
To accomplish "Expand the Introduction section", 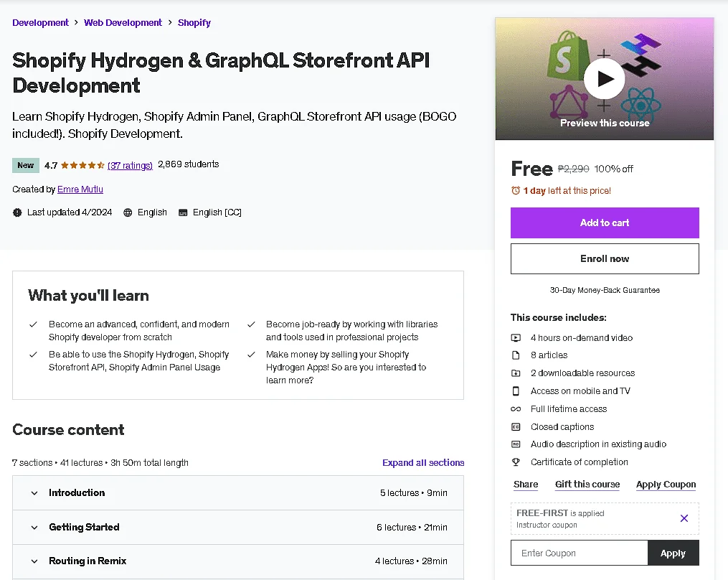I will 237,492.
